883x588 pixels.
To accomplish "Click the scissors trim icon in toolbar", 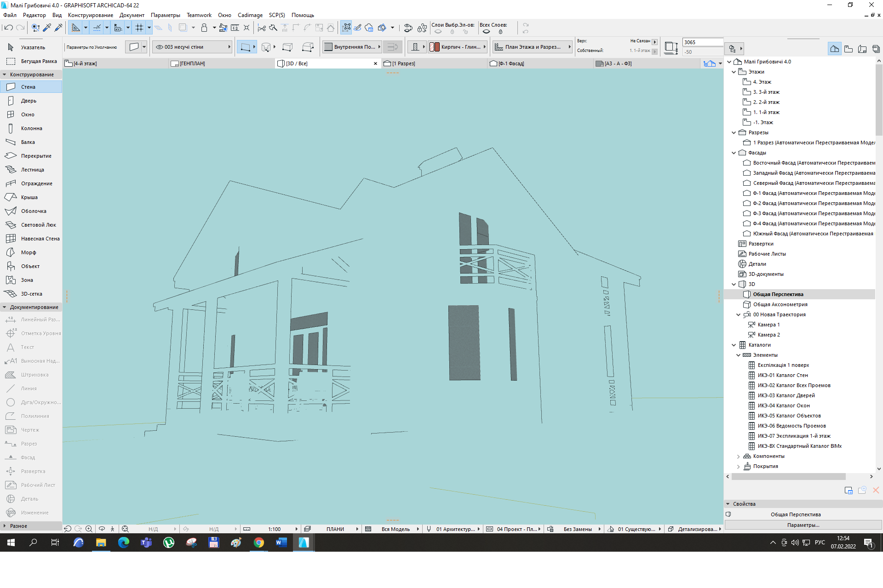I will click(262, 28).
